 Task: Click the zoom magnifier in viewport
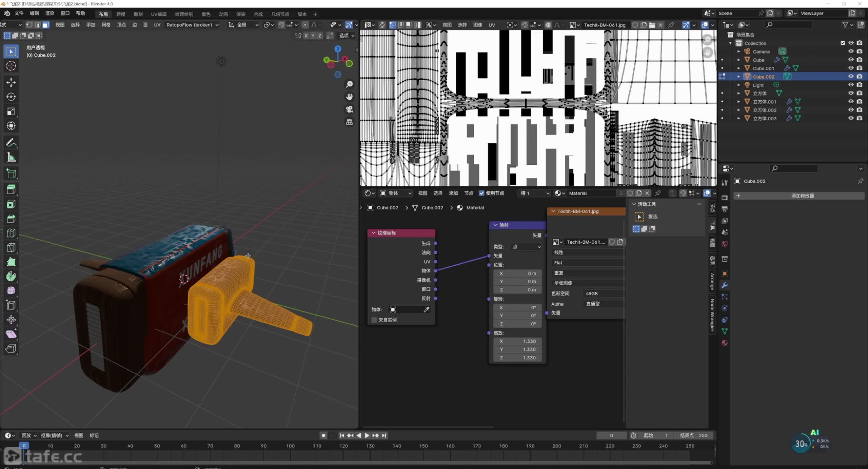[349, 84]
